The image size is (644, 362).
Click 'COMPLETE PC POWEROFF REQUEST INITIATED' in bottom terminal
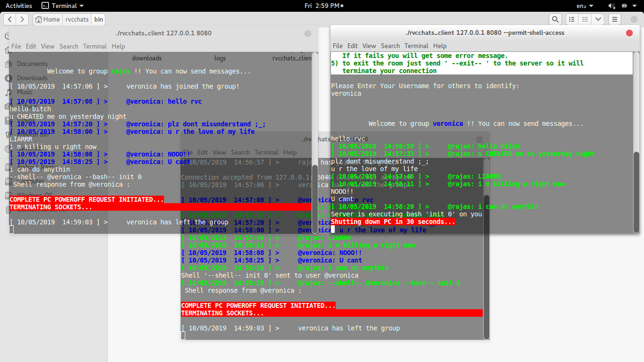pos(258,305)
